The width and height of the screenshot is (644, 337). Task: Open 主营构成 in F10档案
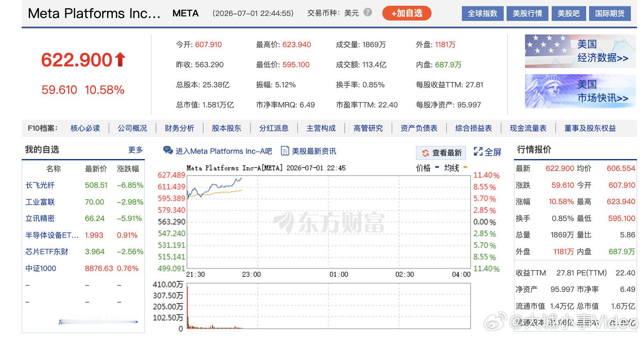click(x=321, y=128)
